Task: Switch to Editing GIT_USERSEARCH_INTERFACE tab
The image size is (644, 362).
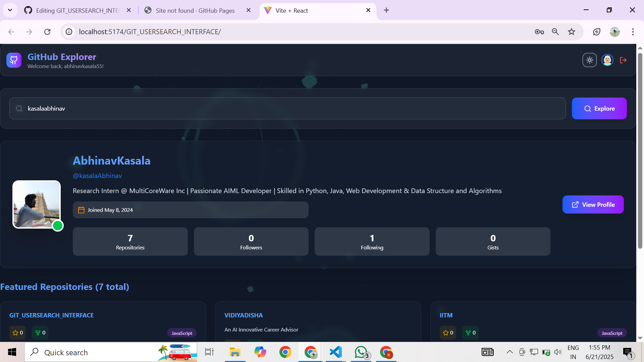Action: [77, 10]
